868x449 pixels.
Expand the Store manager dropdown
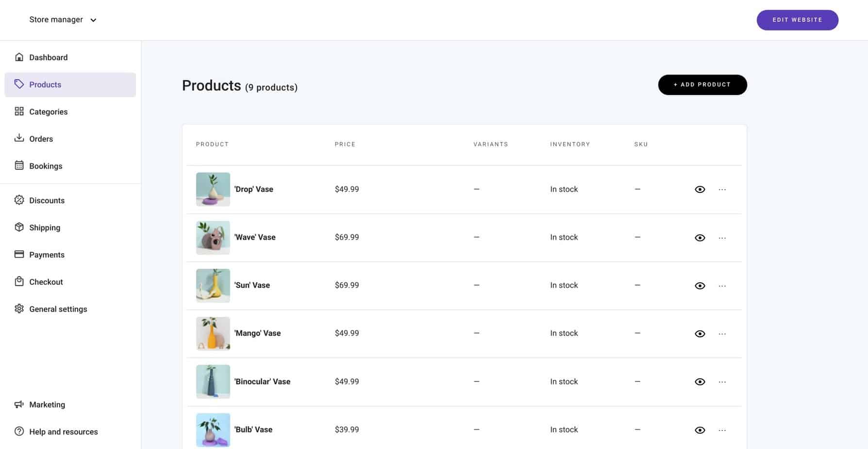pyautogui.click(x=63, y=20)
